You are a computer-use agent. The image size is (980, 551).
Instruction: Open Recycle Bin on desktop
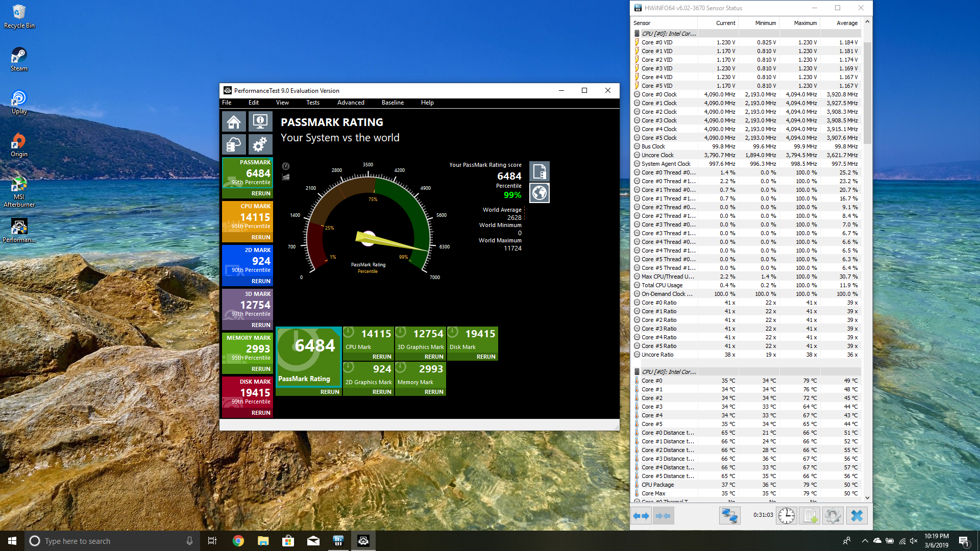(x=19, y=16)
